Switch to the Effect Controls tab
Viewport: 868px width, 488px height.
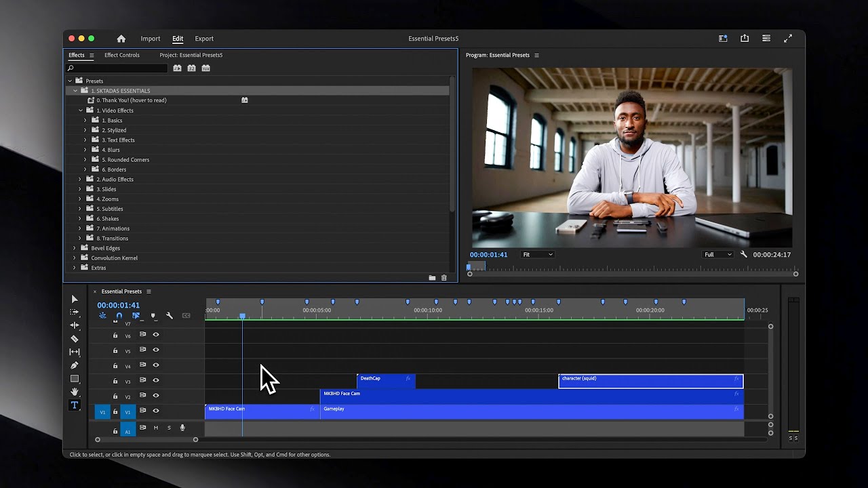122,55
